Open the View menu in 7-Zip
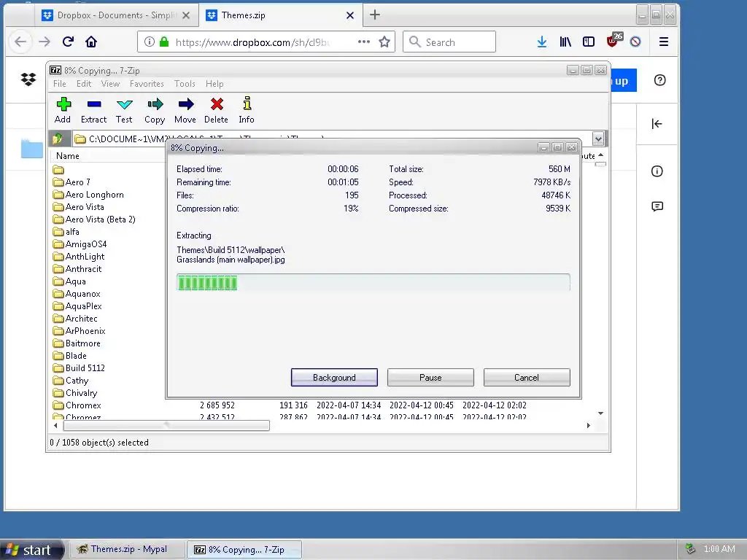 click(x=111, y=84)
